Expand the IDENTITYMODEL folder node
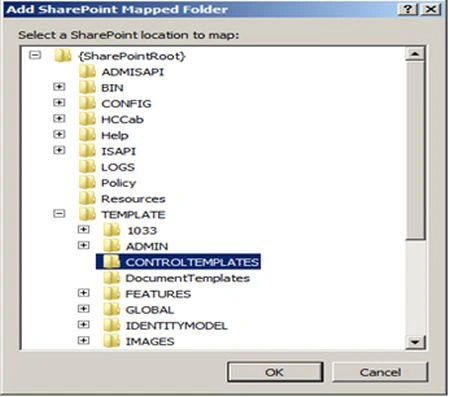450x397 pixels. [x=83, y=324]
